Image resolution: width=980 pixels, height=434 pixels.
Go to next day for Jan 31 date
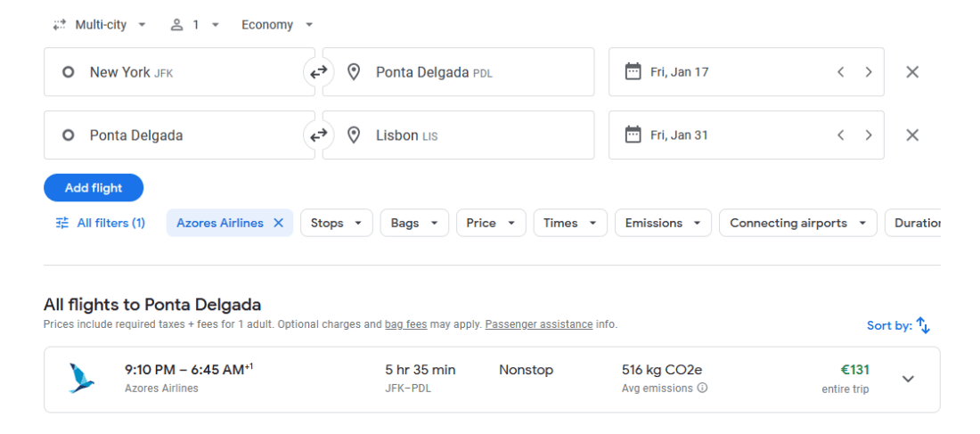click(869, 135)
